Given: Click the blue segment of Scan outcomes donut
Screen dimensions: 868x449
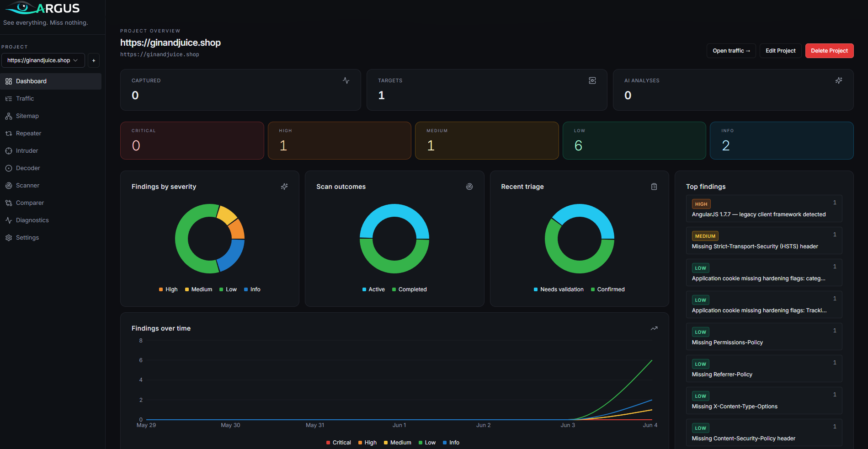Looking at the screenshot, I should click(x=394, y=211).
